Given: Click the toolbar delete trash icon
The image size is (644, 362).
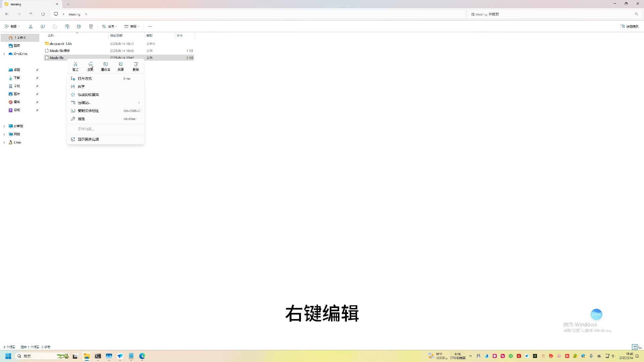Looking at the screenshot, I should (x=91, y=26).
